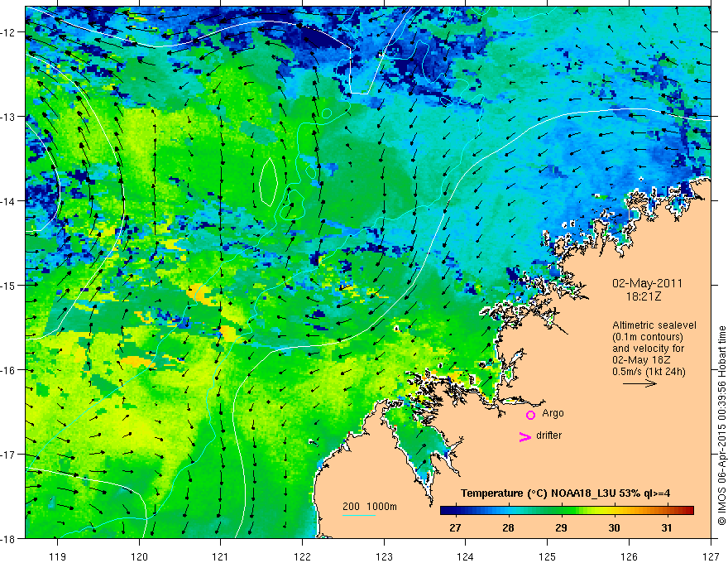Click longitude axis label 119
This screenshot has height=563, width=728.
click(x=58, y=556)
